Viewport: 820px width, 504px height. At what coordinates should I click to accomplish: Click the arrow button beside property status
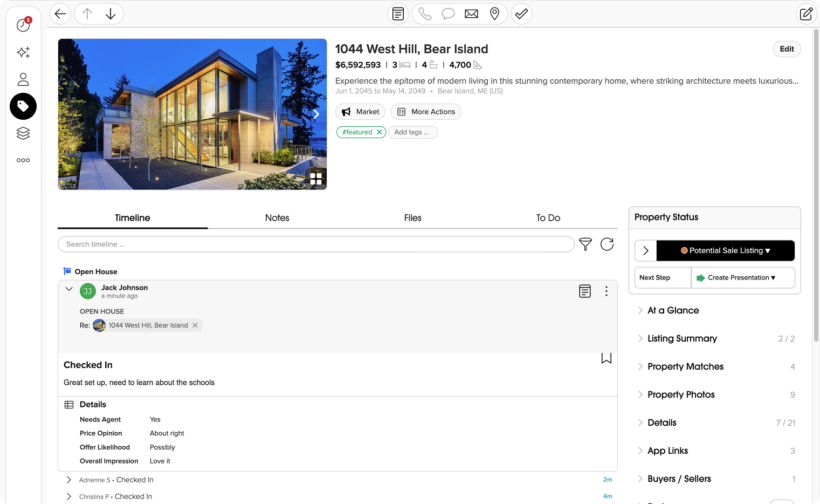click(645, 250)
